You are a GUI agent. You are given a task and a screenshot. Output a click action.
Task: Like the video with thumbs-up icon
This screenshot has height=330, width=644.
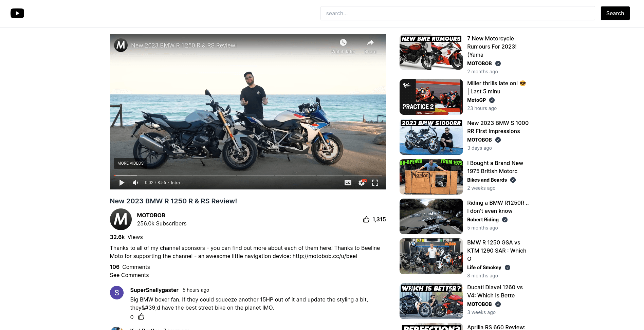tap(366, 219)
